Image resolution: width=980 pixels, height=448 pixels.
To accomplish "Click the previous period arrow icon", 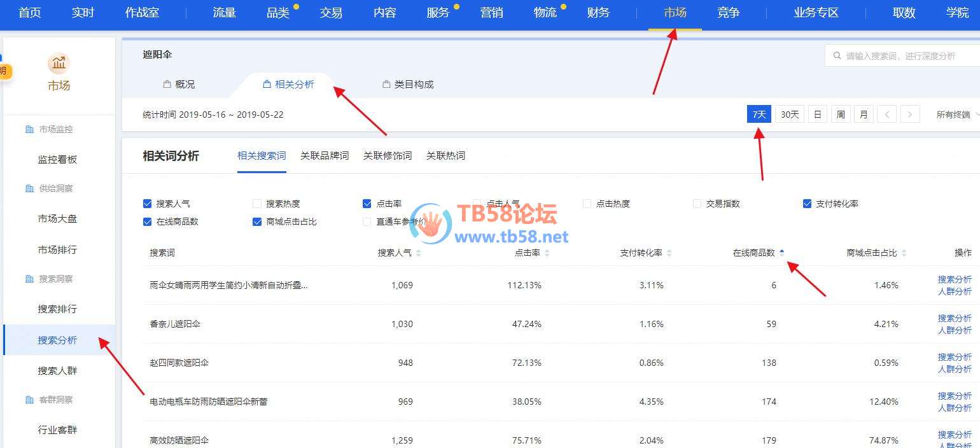I will point(886,115).
